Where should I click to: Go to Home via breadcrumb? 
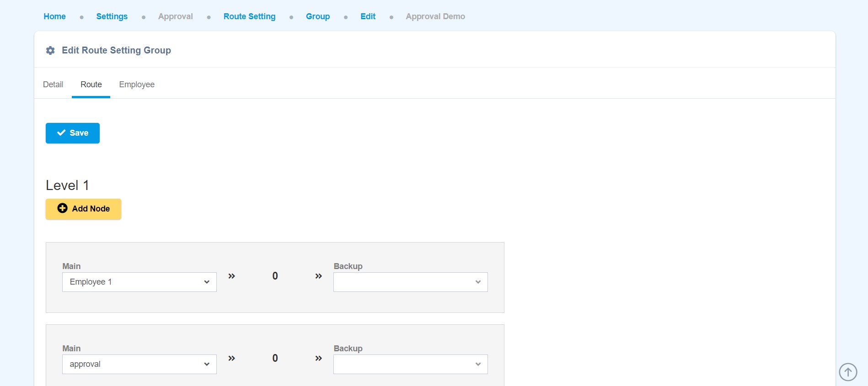pyautogui.click(x=54, y=16)
